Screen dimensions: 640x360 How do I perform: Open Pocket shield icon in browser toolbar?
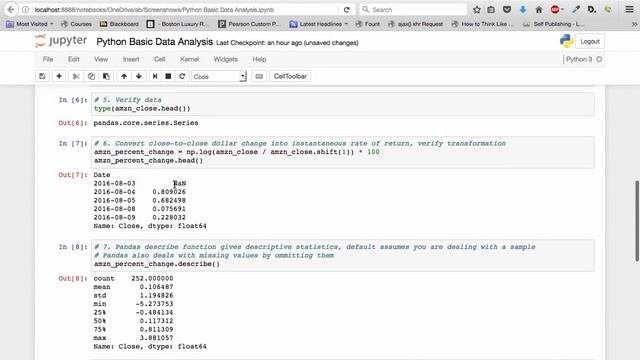507,9
